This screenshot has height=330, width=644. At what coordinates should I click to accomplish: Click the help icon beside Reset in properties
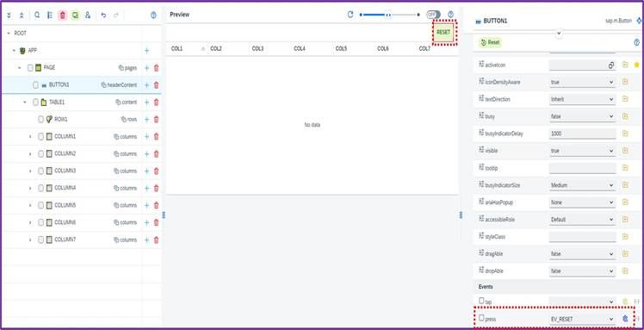pyautogui.click(x=636, y=42)
